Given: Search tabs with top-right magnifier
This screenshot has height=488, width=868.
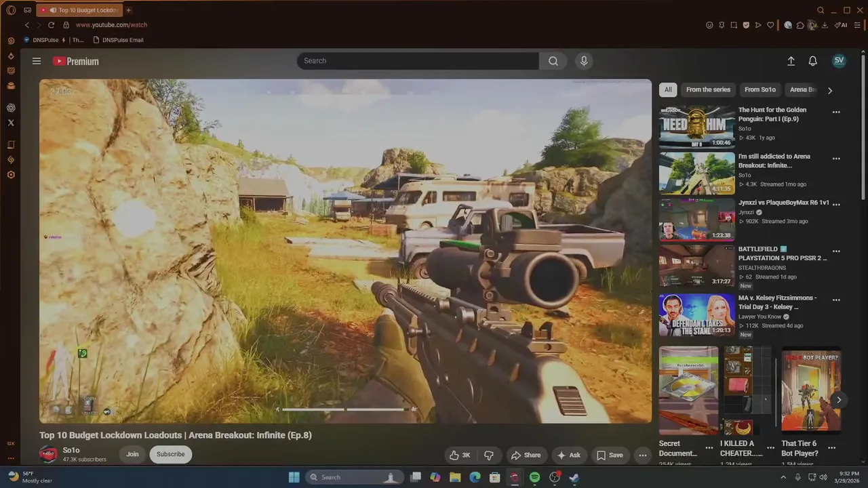Looking at the screenshot, I should click(821, 10).
